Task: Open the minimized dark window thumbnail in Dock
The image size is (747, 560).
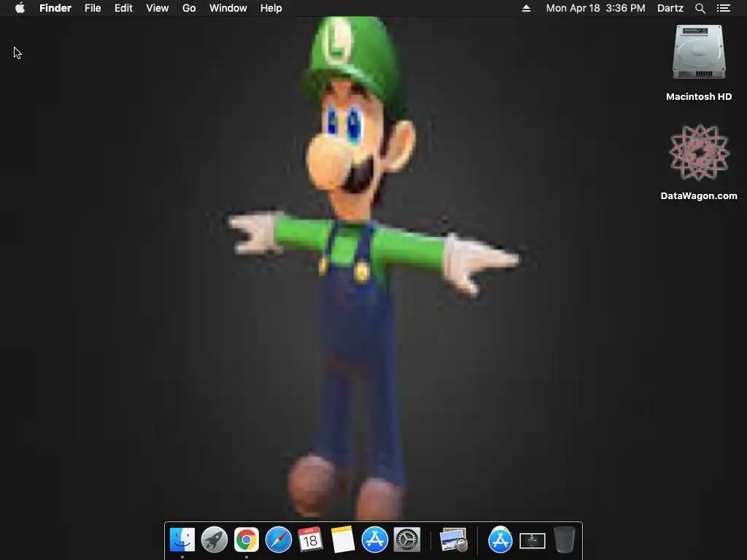Action: pos(532,541)
